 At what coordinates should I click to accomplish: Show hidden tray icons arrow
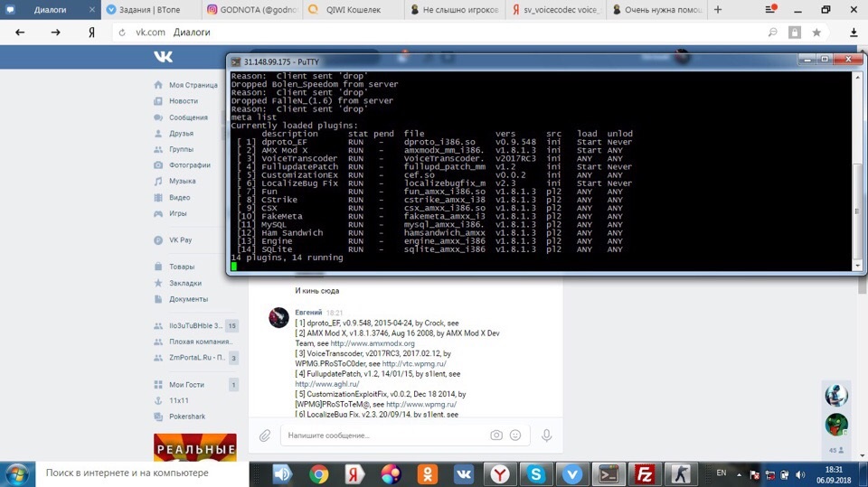tap(739, 474)
